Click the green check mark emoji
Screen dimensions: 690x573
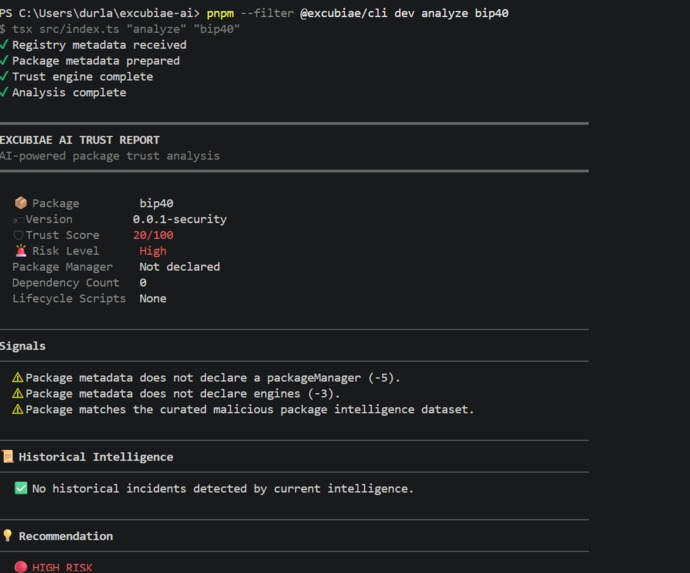pyautogui.click(x=21, y=488)
